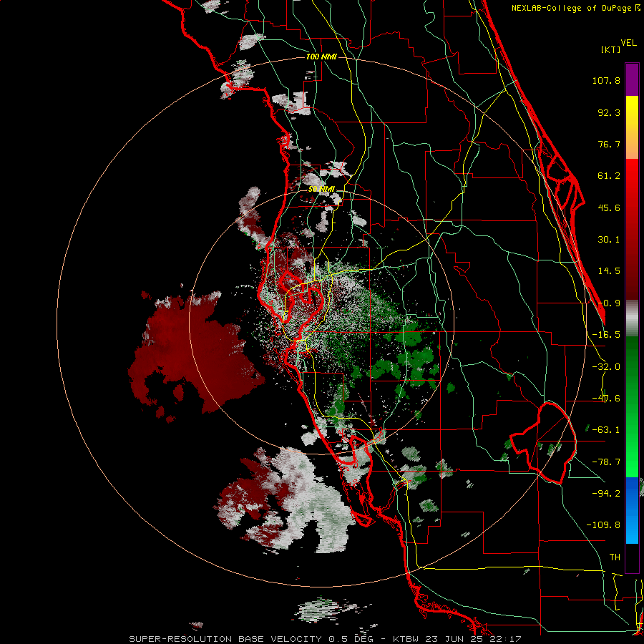Pick the gray segment of velocity color bar
The width and height of the screenshot is (644, 644).
632,318
